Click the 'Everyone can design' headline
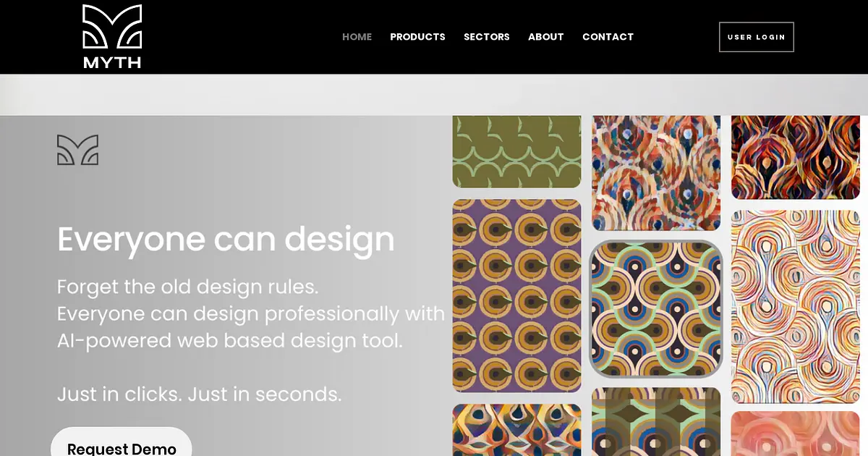 tap(226, 240)
